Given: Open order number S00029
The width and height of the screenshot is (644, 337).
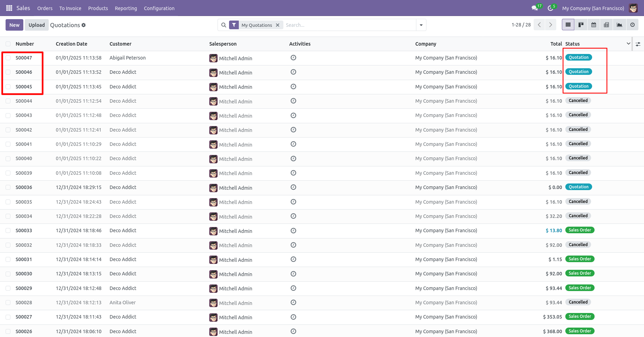Looking at the screenshot, I should pos(24,288).
